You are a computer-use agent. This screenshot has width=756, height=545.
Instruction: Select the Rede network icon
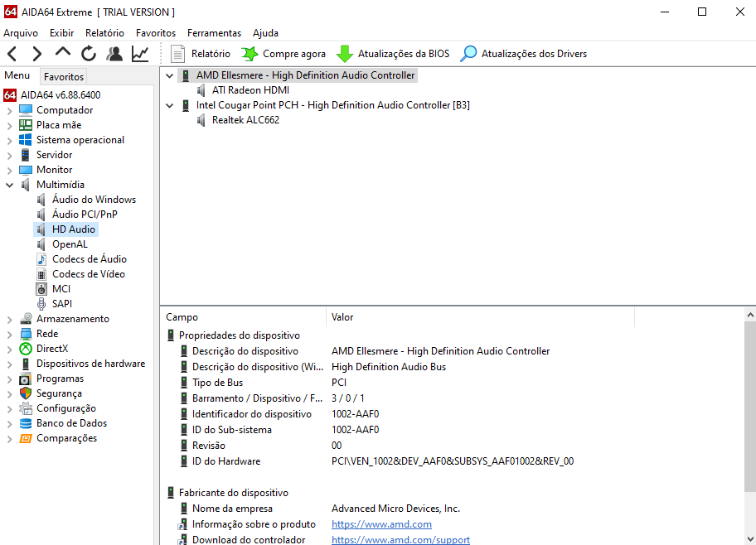pos(26,334)
